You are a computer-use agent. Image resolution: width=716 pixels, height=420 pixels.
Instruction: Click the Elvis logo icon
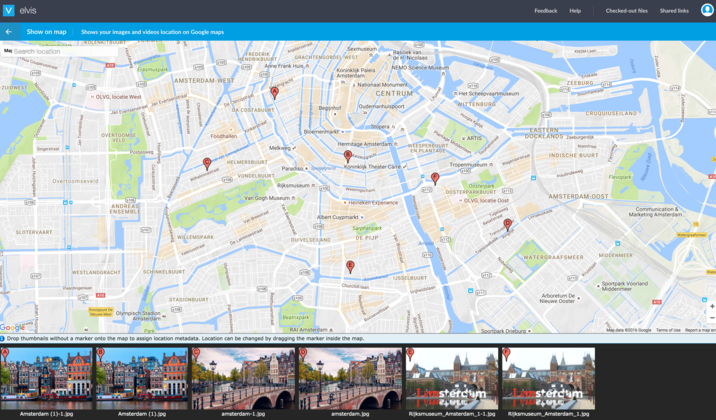coord(9,10)
